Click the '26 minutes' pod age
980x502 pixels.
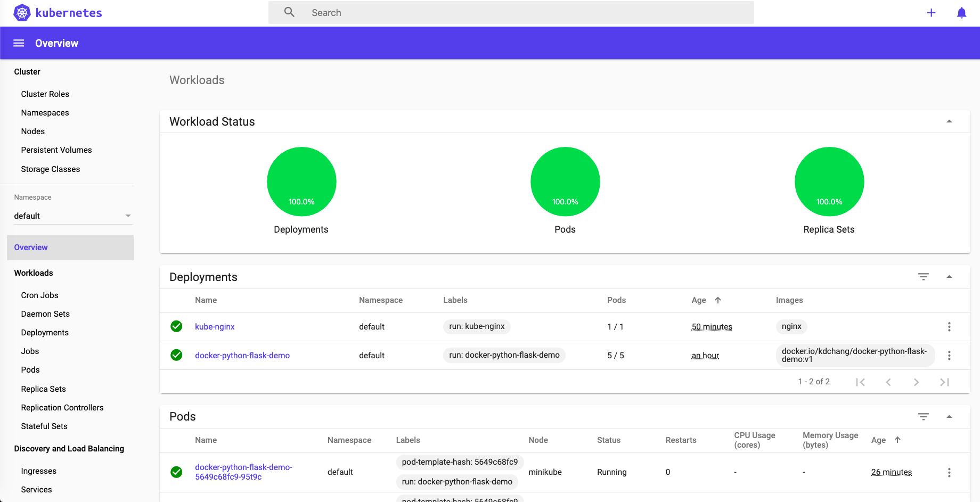click(x=891, y=472)
